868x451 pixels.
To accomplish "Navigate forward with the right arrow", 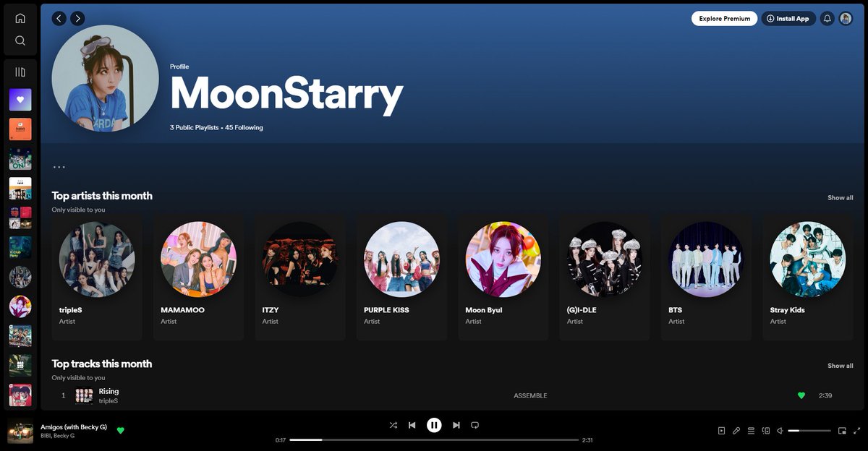I will 77,18.
